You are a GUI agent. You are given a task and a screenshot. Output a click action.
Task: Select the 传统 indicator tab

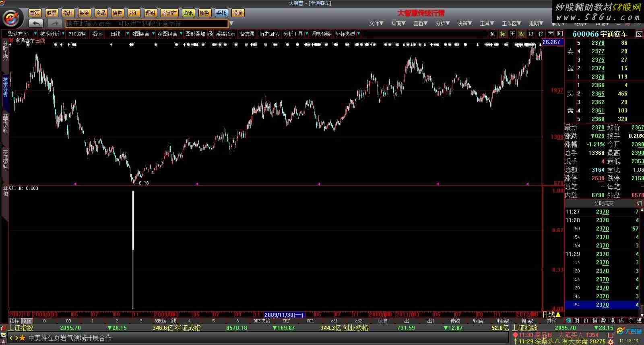pyautogui.click(x=455, y=321)
